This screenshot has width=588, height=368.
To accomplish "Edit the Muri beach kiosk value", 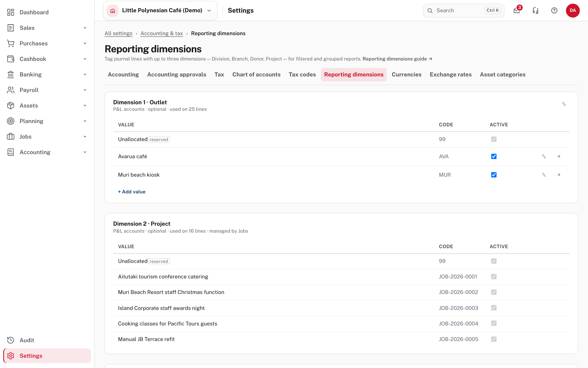I will point(544,175).
